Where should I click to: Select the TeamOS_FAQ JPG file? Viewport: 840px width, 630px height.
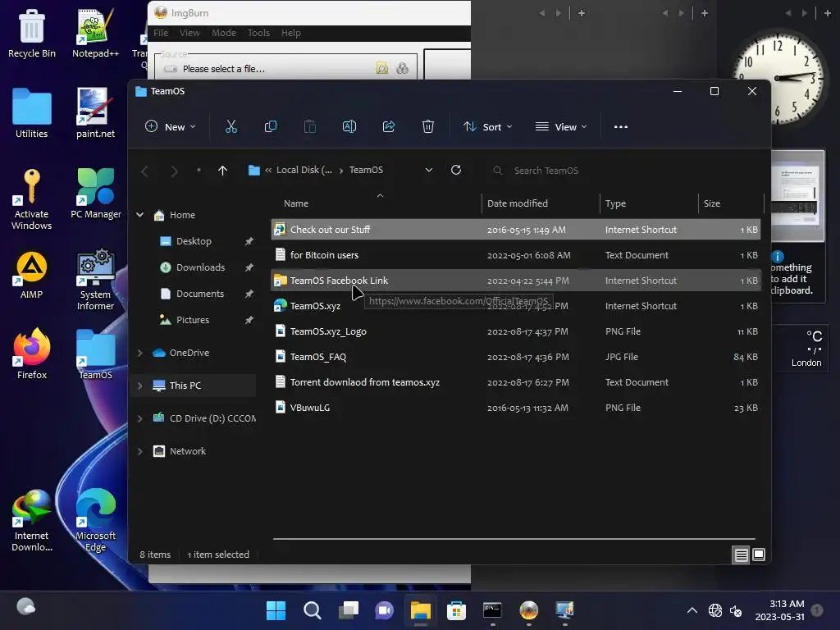[x=515, y=357]
